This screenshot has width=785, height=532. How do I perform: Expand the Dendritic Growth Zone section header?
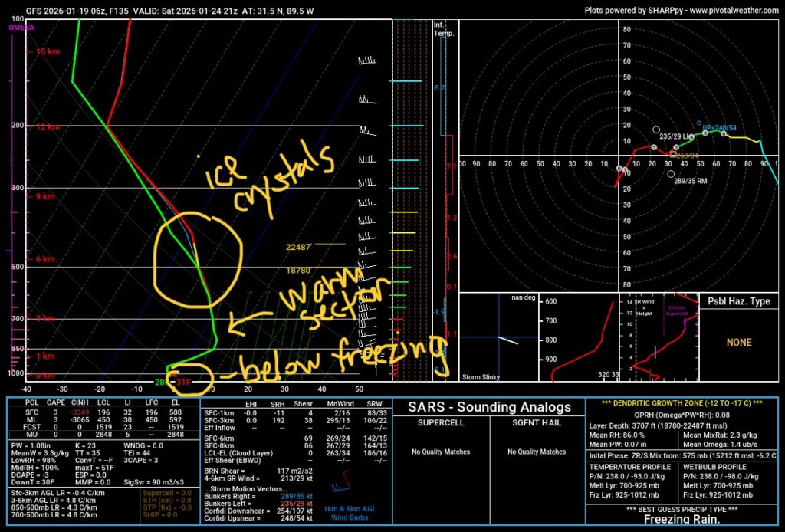point(682,403)
